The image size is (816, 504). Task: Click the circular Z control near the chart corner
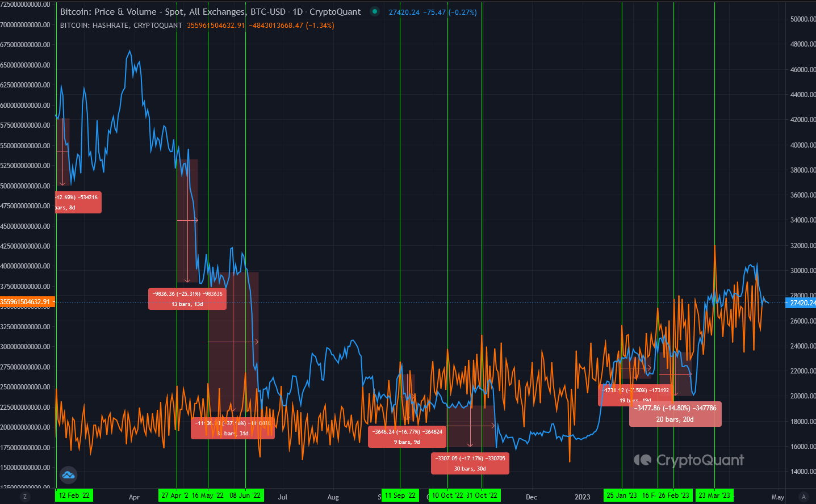(25, 496)
